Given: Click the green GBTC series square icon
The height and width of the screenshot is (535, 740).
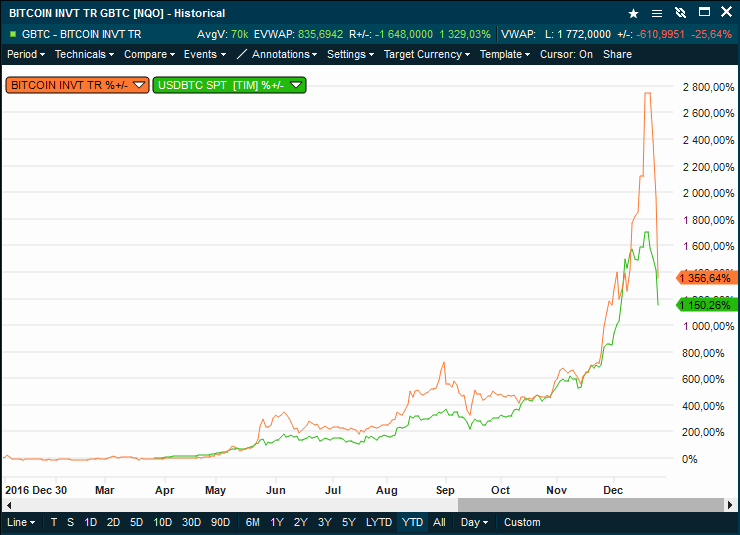Looking at the screenshot, I should (x=13, y=34).
